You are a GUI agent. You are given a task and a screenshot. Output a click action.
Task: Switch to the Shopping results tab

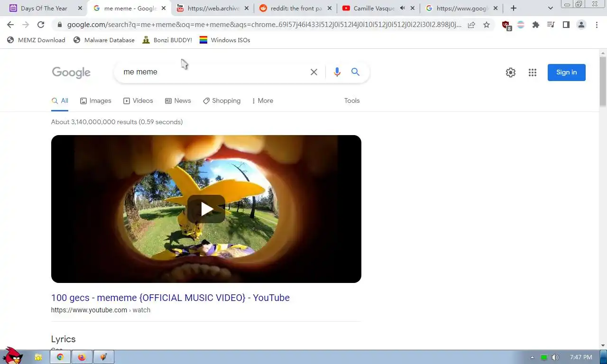(x=221, y=101)
